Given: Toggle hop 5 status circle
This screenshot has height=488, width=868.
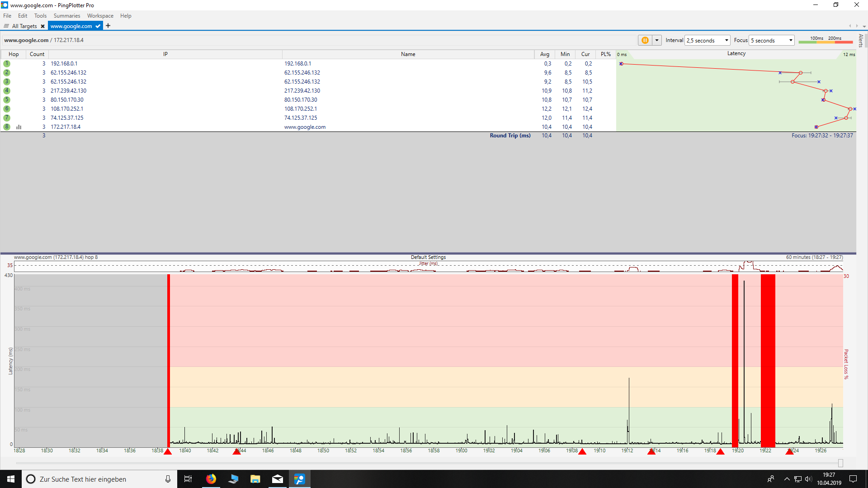Looking at the screenshot, I should click(6, 99).
